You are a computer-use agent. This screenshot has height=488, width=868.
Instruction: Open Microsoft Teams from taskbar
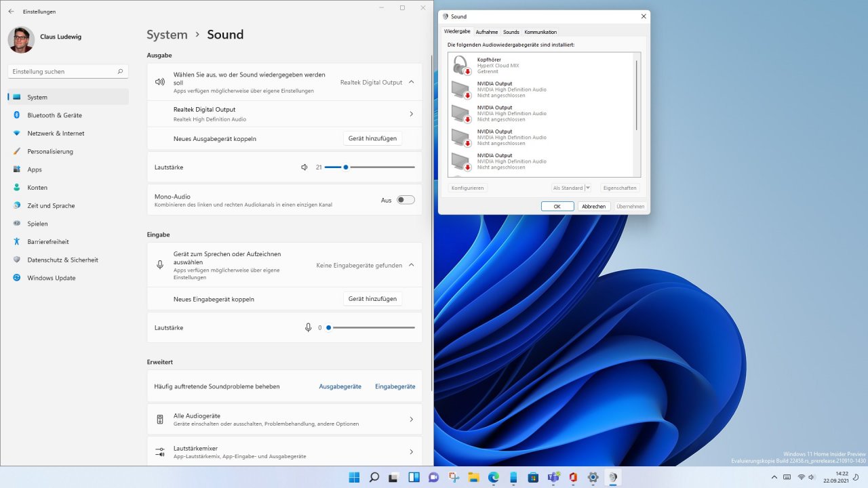tap(553, 477)
